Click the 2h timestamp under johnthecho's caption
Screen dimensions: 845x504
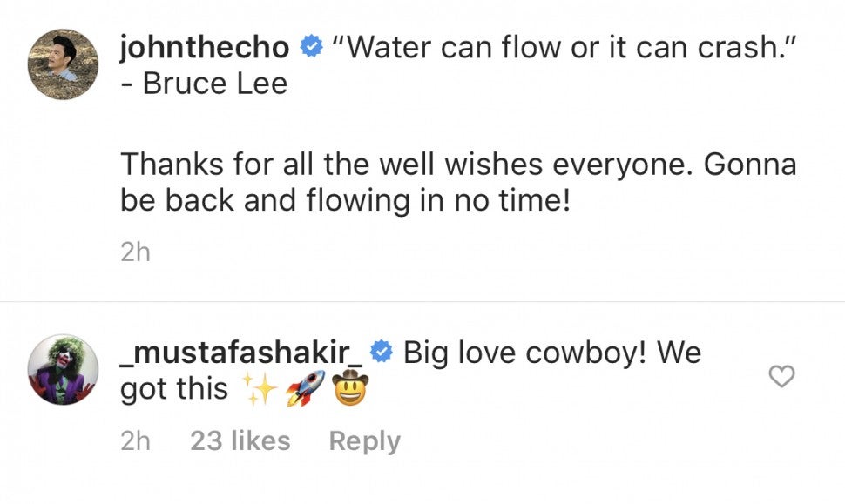tap(135, 252)
